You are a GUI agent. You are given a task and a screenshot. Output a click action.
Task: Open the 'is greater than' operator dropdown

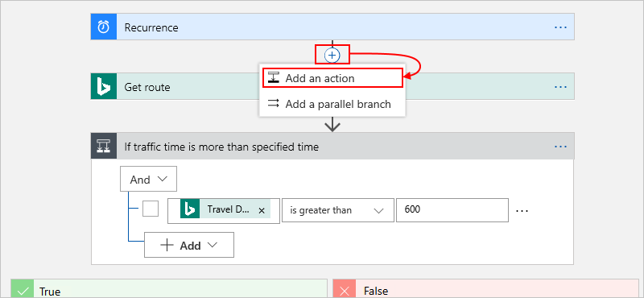[337, 210]
